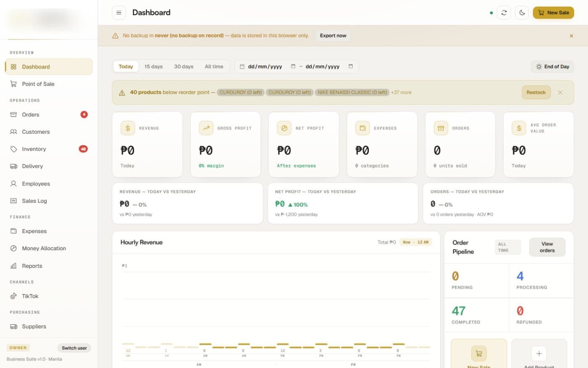Viewport: 588px width, 368px height.
Task: Select the All time range
Action: pos(214,66)
